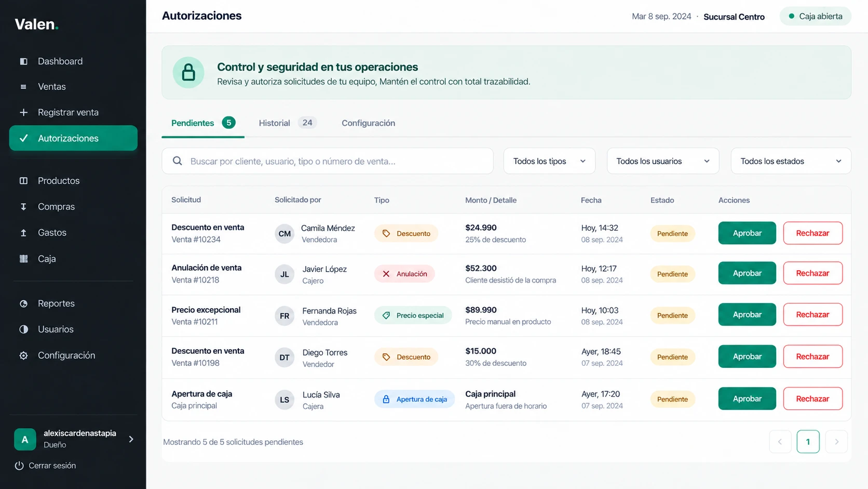Open the Todos los usuarios filter
Viewport: 868px width, 489px height.
[663, 161]
